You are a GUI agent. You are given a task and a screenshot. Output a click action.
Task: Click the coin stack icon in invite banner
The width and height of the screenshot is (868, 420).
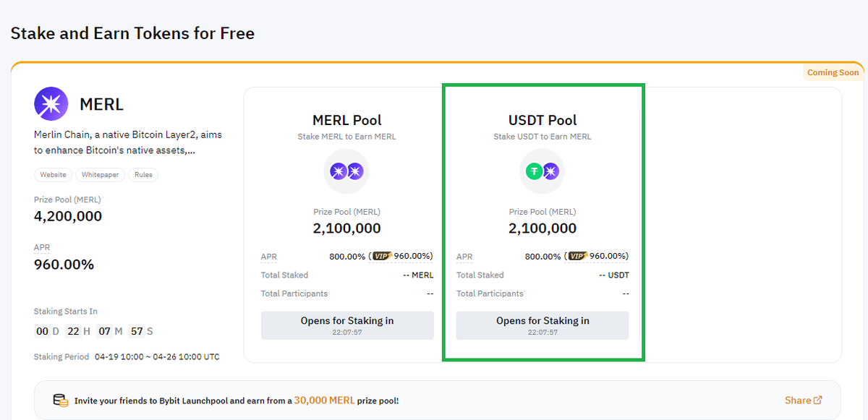click(x=61, y=400)
